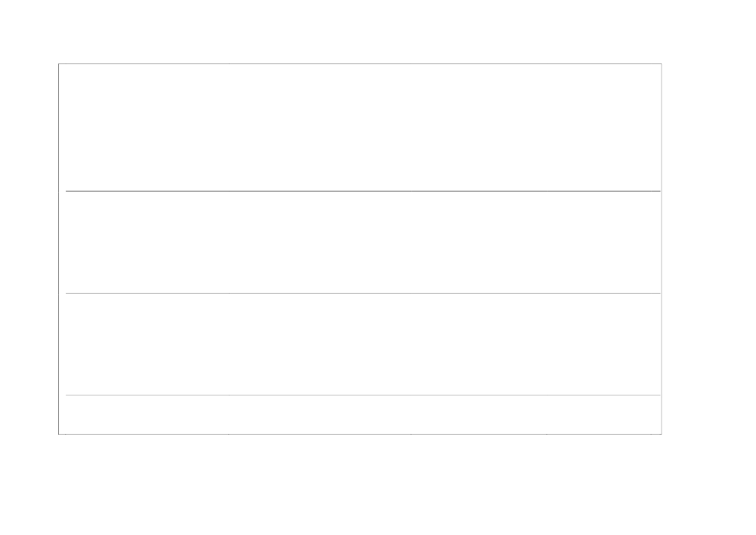Viewport: 756px width, 535px height.
Task: Click the right end of the light-gray line
Action: (x=659, y=395)
